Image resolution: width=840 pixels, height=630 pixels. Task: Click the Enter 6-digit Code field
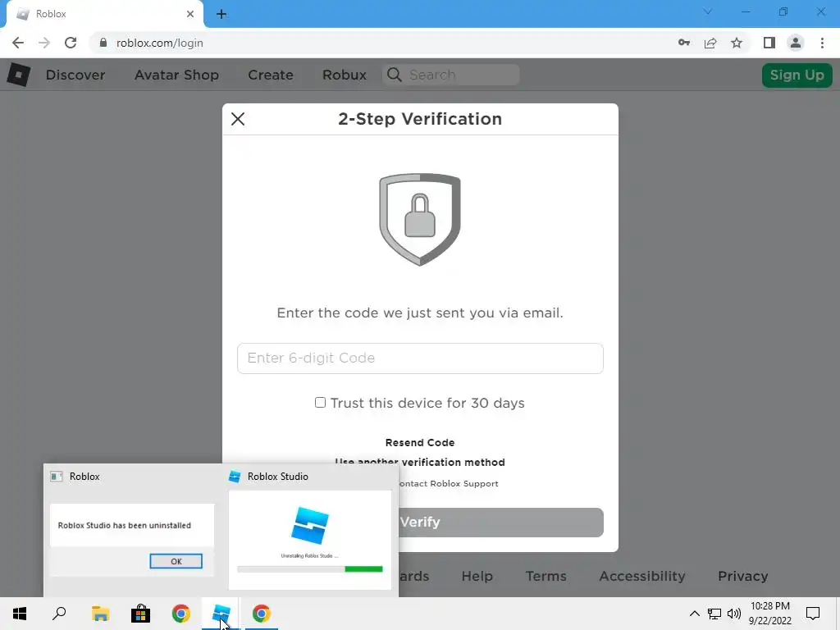click(x=420, y=358)
